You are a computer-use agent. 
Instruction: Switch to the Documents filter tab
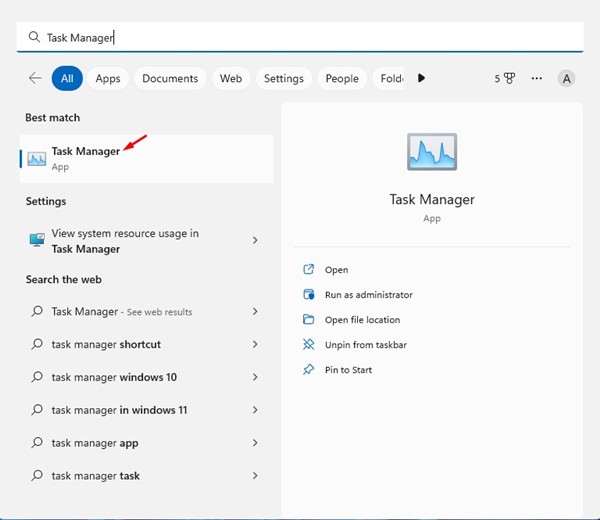(x=170, y=78)
